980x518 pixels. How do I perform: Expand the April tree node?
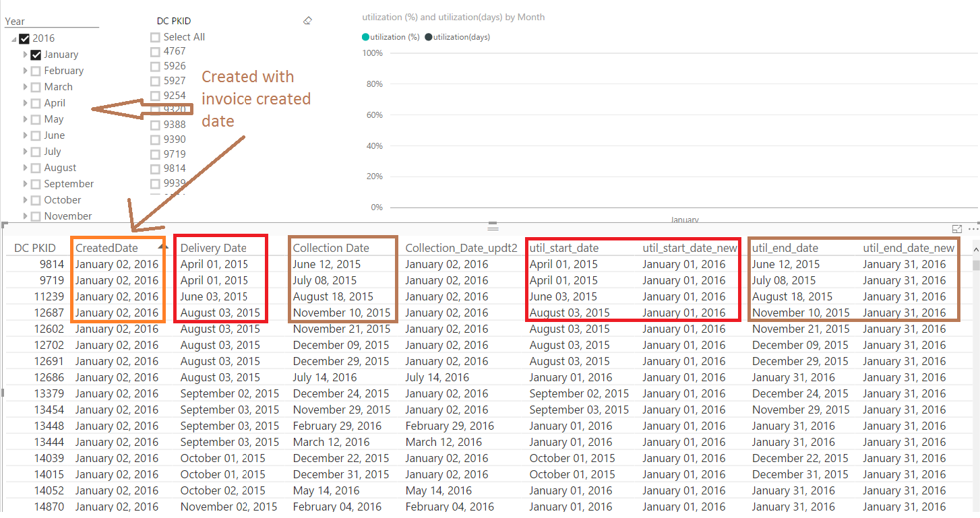(x=26, y=103)
